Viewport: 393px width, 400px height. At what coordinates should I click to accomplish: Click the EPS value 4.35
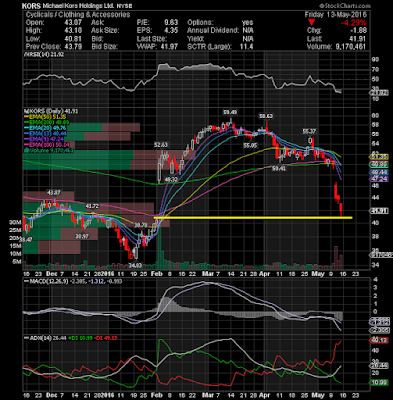click(171, 31)
